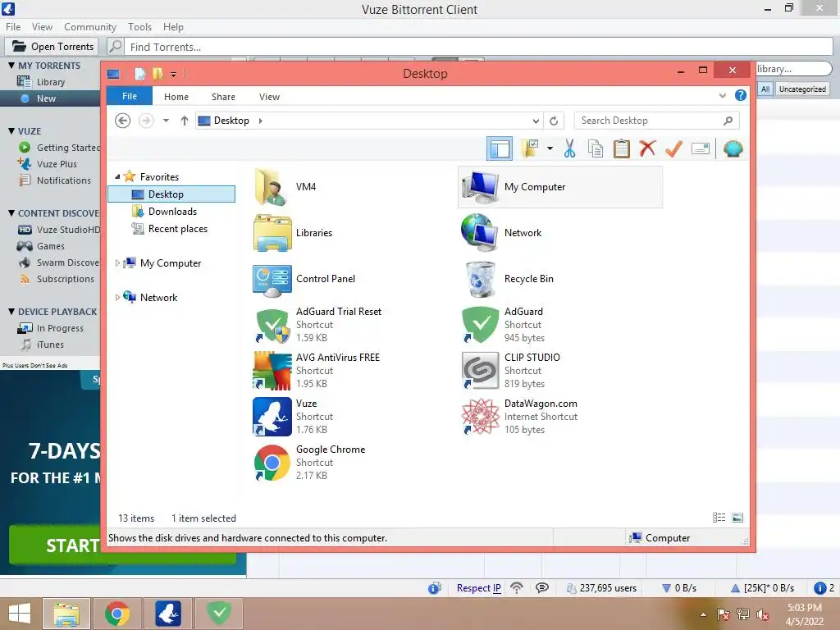
Task: Expand Network in navigation pane
Action: point(117,297)
